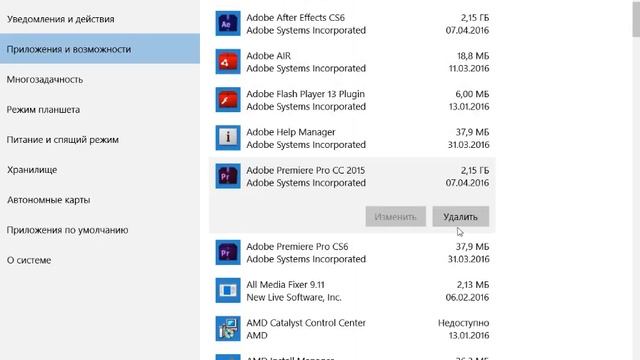Select Adobe Premiere Pro CC 2015 name
The image size is (640, 360).
point(306,170)
